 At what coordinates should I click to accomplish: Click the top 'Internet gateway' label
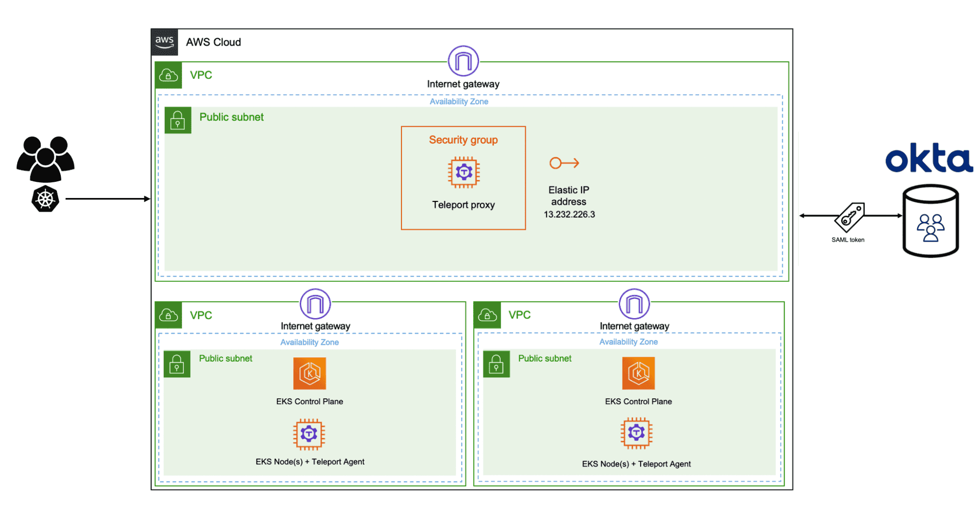[x=463, y=84]
